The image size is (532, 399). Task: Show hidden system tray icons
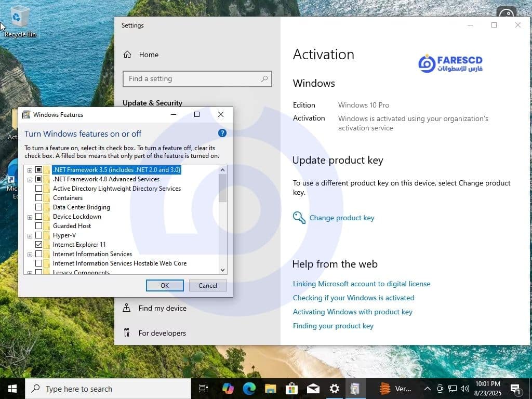point(428,389)
